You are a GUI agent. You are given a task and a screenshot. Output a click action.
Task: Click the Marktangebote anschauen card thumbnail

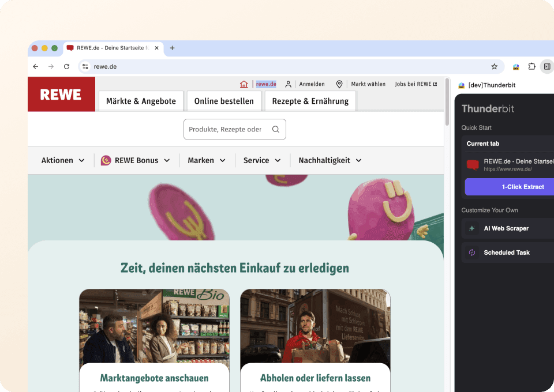(x=154, y=326)
